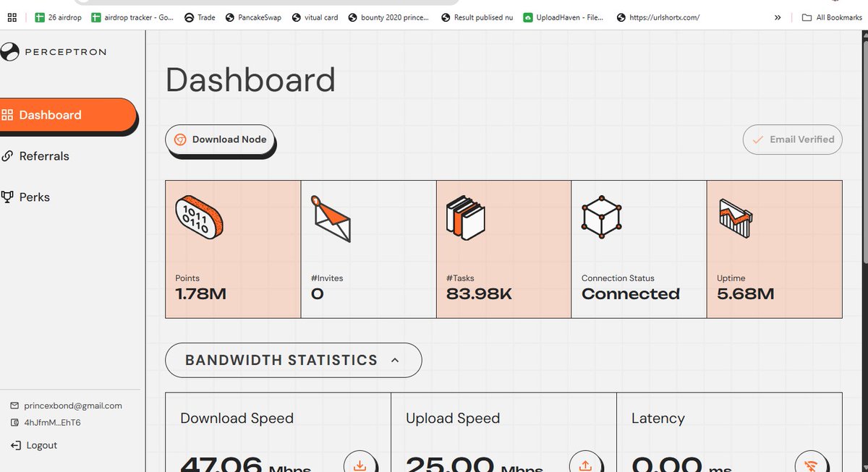
Task: Click the Email Verified checkmark icon
Action: tap(758, 140)
